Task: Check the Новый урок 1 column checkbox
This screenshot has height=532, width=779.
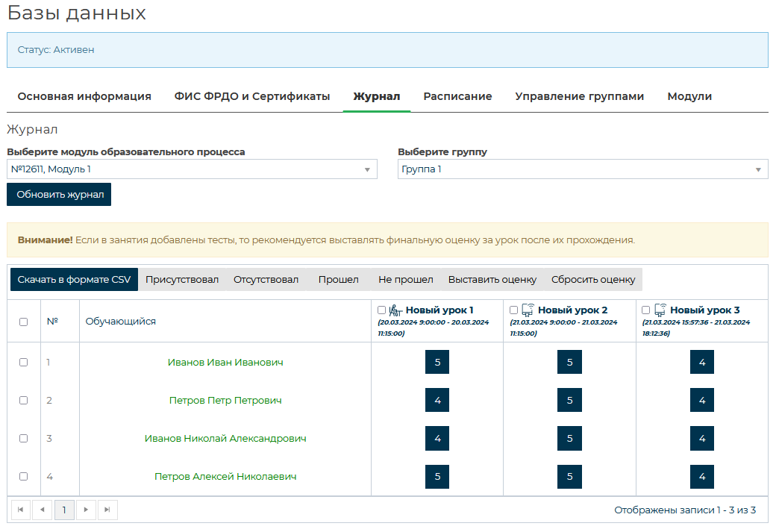Action: 382,310
